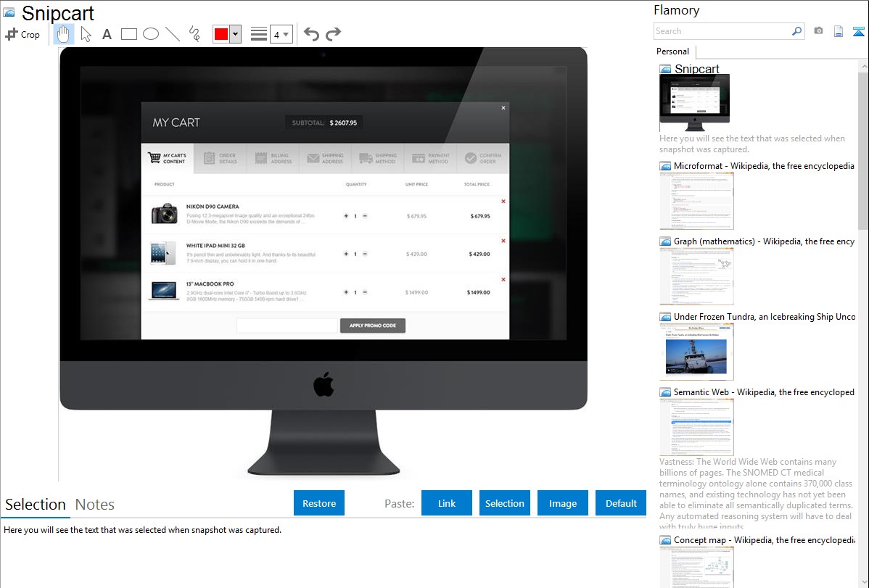Image resolution: width=869 pixels, height=588 pixels.
Task: Click the blue cloud upload icon in the Flamory header
Action: click(858, 31)
